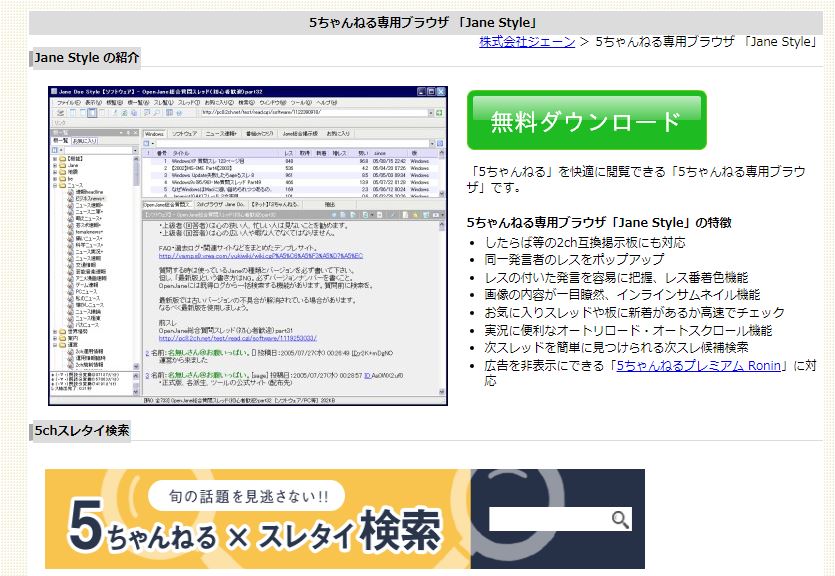Open the 5ちゃんねるプレミアム Ronin link
The image size is (835, 576).
click(699, 366)
